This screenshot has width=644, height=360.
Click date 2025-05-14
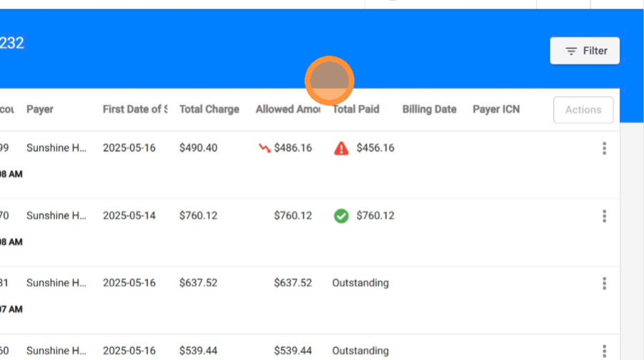[129, 215]
